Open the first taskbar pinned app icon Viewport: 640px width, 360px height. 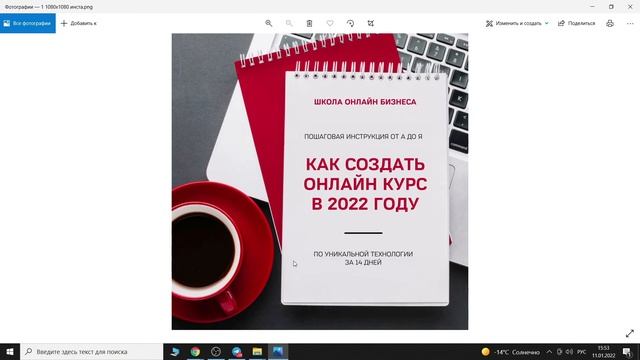click(x=175, y=351)
